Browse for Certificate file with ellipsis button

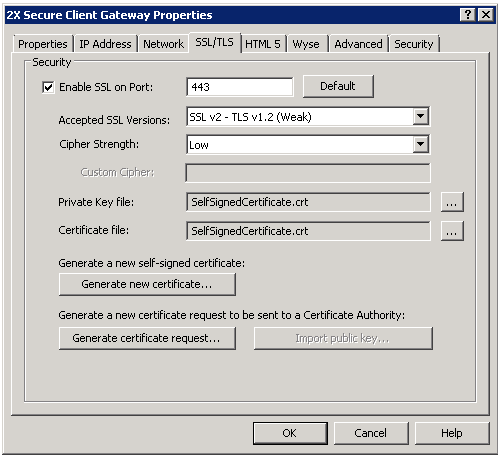452,231
